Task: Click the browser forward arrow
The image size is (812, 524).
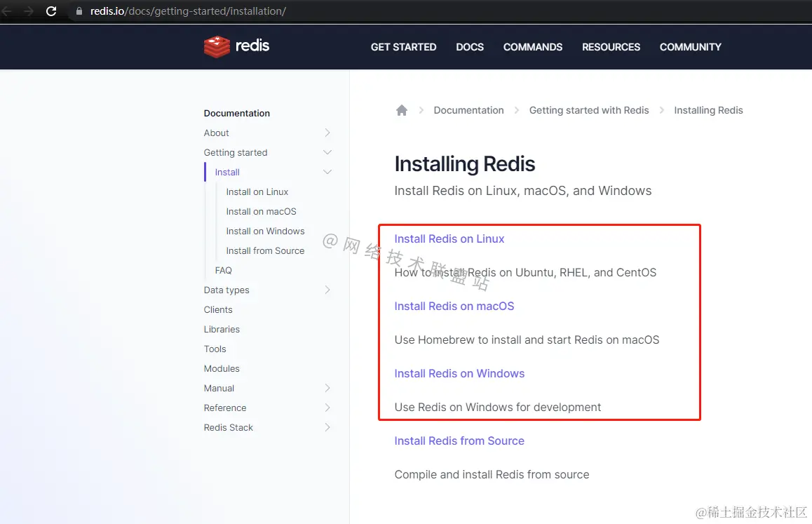Action: coord(29,11)
